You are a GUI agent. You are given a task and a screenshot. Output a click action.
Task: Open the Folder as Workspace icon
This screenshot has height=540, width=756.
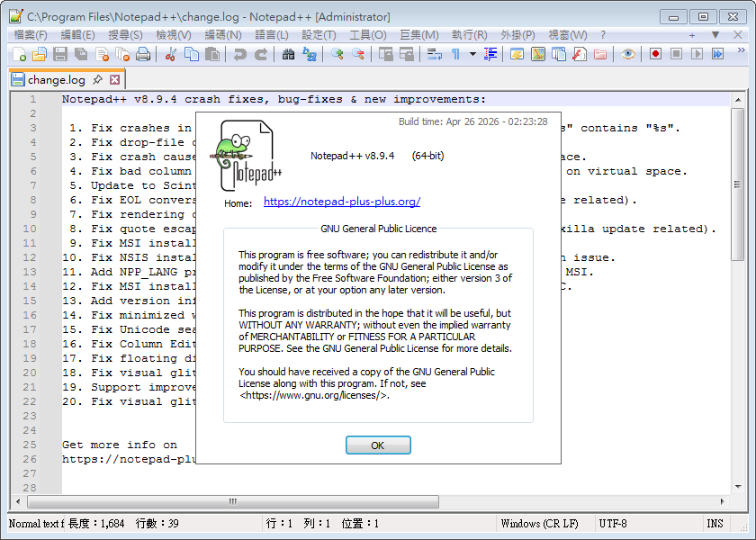[x=599, y=54]
